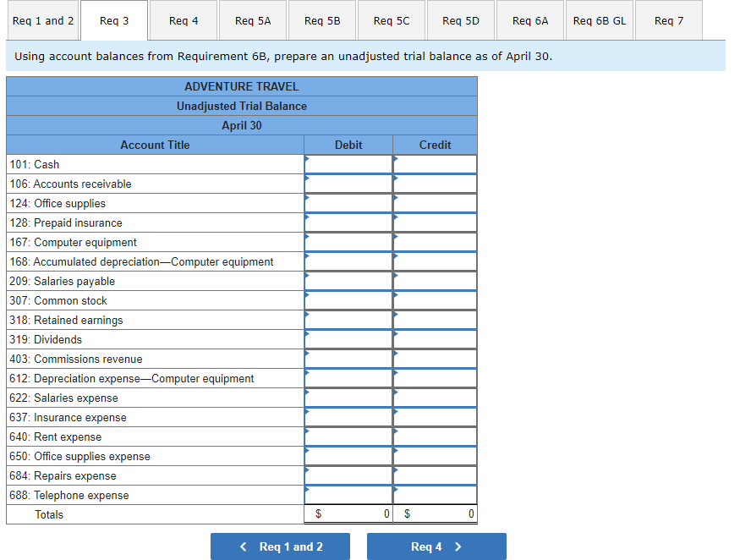
Task: Open the Req 1 and 2 tab
Action: [x=43, y=20]
